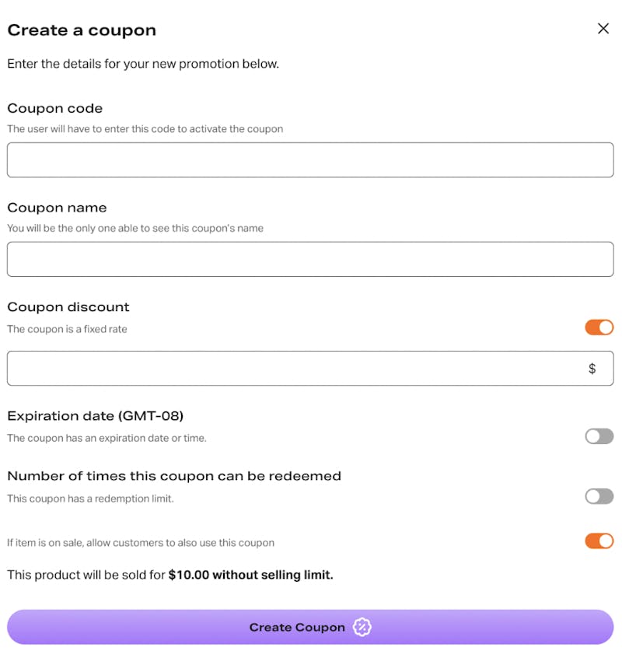Turn off allowing coupon on sale items
This screenshot has height=672, width=622.
click(x=599, y=541)
